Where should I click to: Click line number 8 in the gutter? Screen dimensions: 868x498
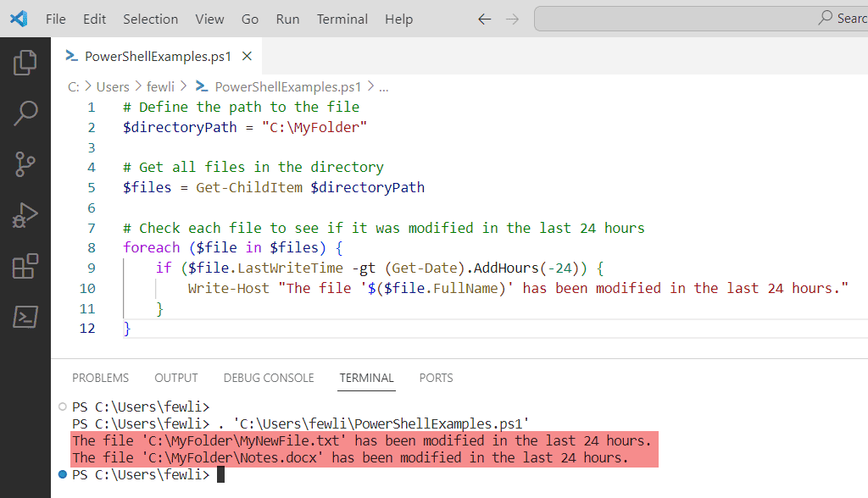click(92, 248)
